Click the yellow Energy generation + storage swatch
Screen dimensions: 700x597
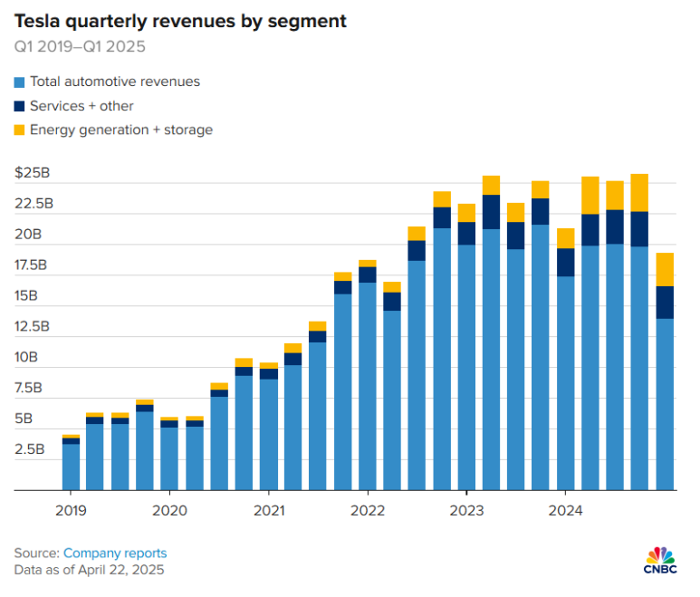click(19, 130)
